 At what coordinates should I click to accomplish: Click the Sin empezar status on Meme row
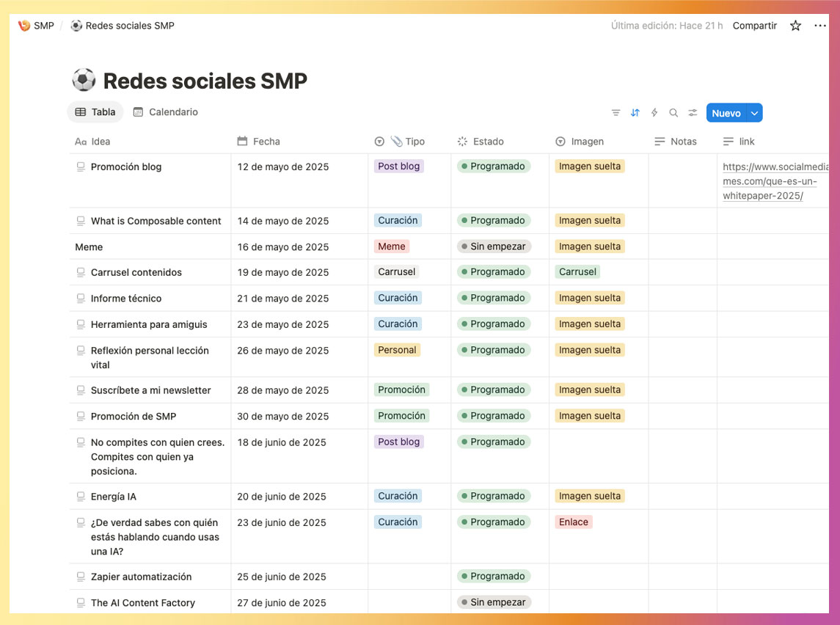(494, 246)
